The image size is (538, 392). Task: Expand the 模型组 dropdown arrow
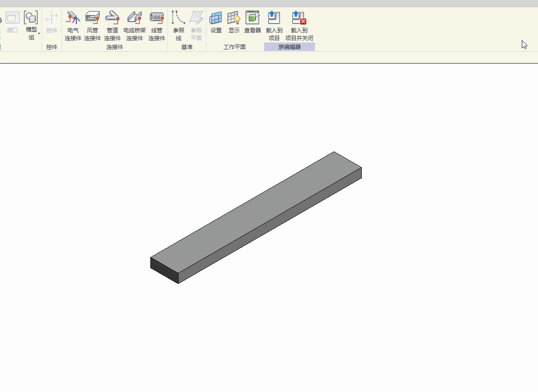39,34
